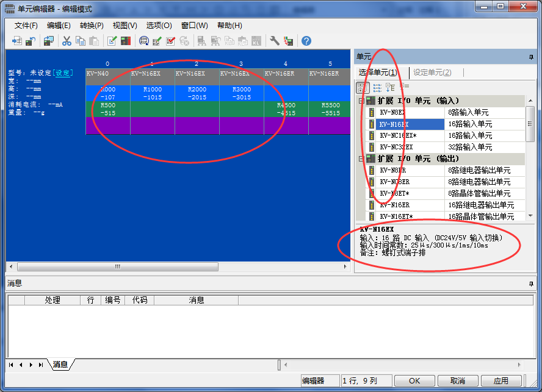Copy the selected unit via copy icon
Screen dimensions: 542x392
[81, 41]
